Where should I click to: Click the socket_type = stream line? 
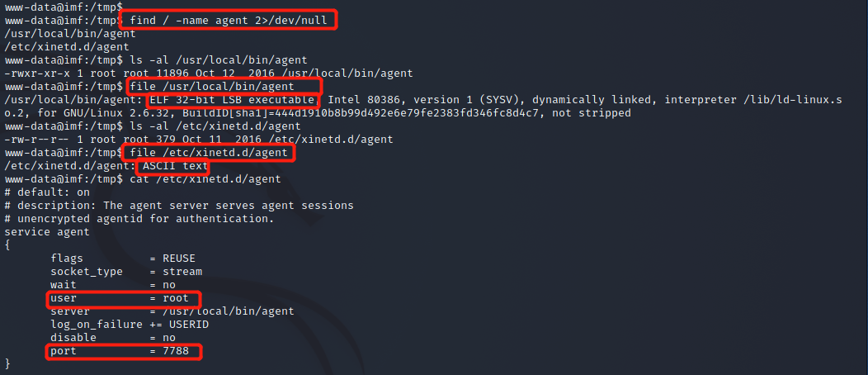click(x=126, y=272)
